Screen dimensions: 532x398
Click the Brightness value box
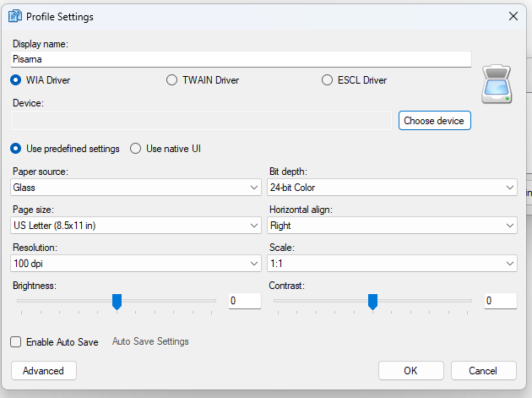click(245, 301)
